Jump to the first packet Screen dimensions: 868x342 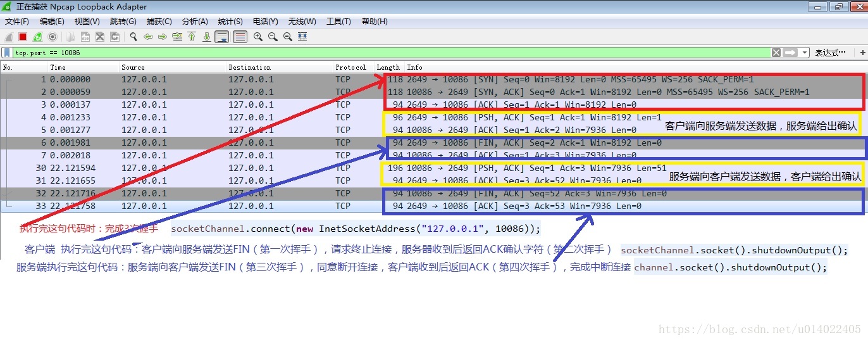click(192, 37)
